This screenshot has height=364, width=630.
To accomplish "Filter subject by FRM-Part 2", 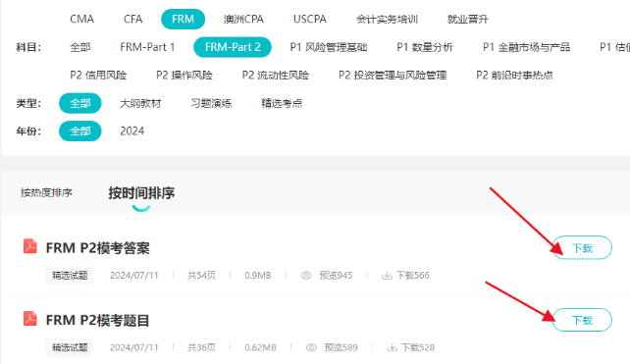I will (x=233, y=47).
